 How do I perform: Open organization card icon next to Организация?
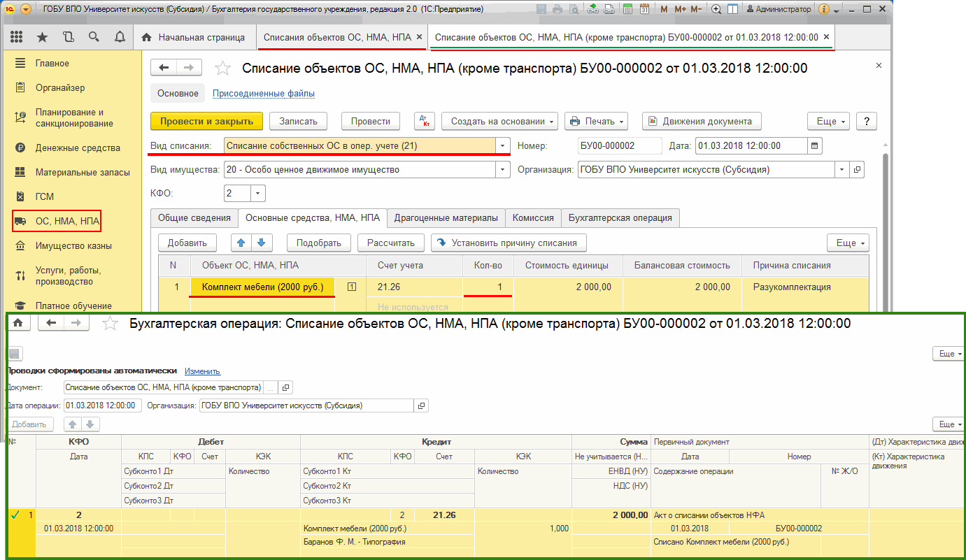pyautogui.click(x=858, y=169)
